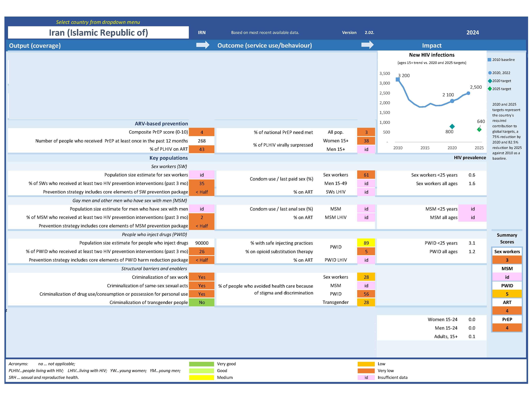Image resolution: width=532 pixels, height=399 pixels.
Task: Click the 2 100 circle point on chart line
Action: pyautogui.click(x=452, y=101)
